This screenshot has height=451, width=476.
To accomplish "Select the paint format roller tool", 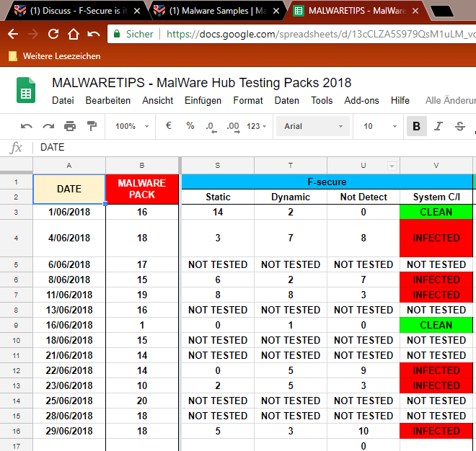I will pos(92,126).
